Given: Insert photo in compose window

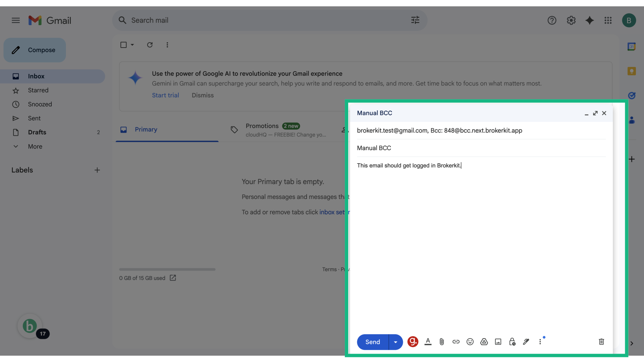Looking at the screenshot, I should click(498, 342).
